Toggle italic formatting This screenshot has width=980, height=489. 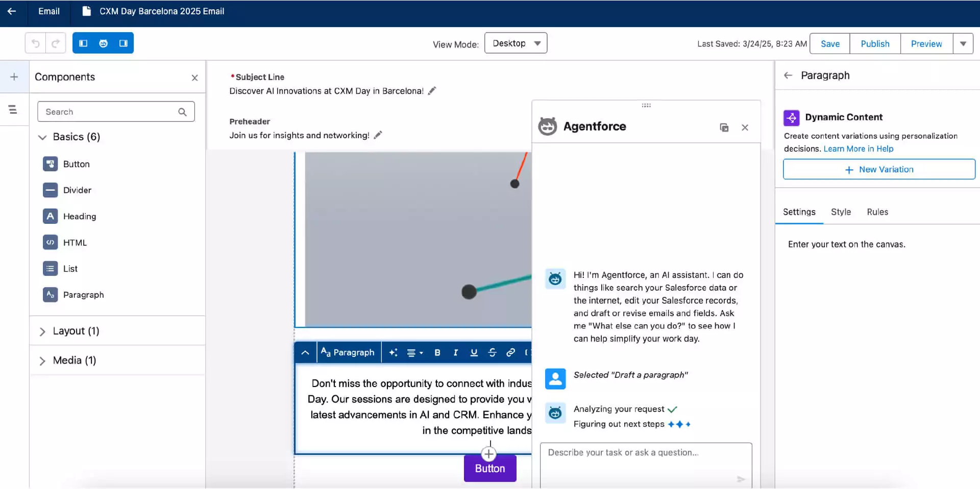pyautogui.click(x=456, y=352)
